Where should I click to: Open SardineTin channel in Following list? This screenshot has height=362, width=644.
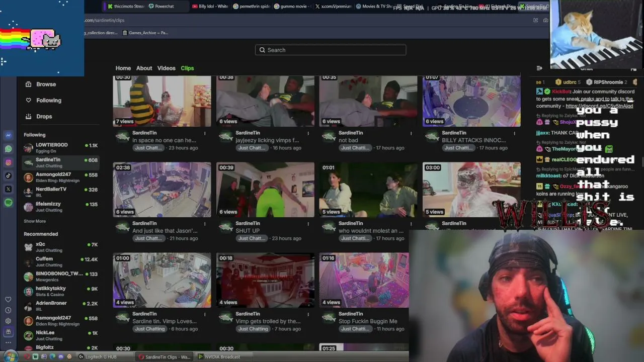click(61, 162)
